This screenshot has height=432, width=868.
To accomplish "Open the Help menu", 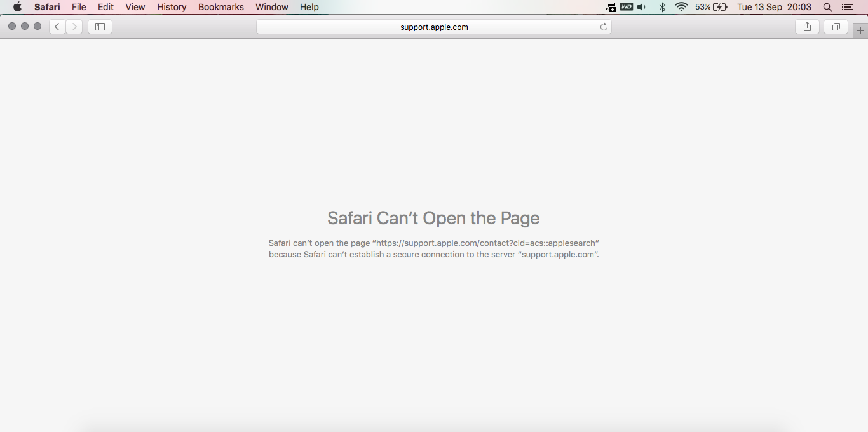I will (x=309, y=7).
